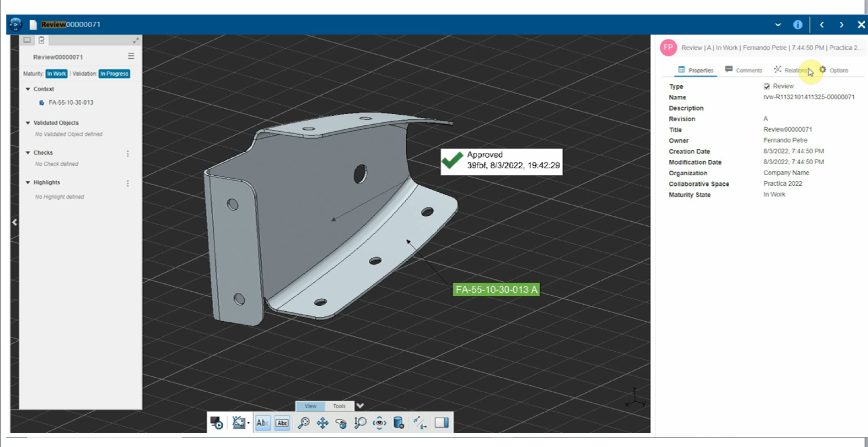This screenshot has height=447, width=868.
Task: Click the blue information icon in header
Action: click(x=797, y=25)
